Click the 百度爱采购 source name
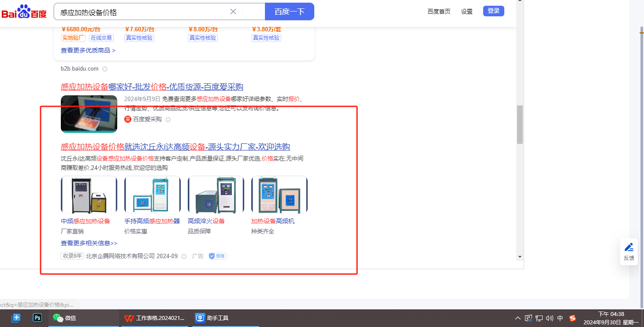The height and width of the screenshot is (327, 644). [147, 119]
